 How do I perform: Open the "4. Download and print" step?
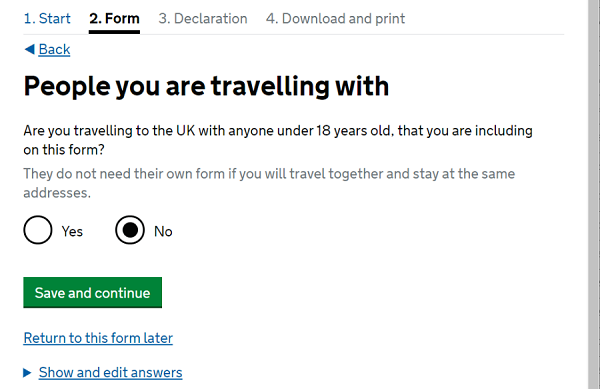(335, 18)
